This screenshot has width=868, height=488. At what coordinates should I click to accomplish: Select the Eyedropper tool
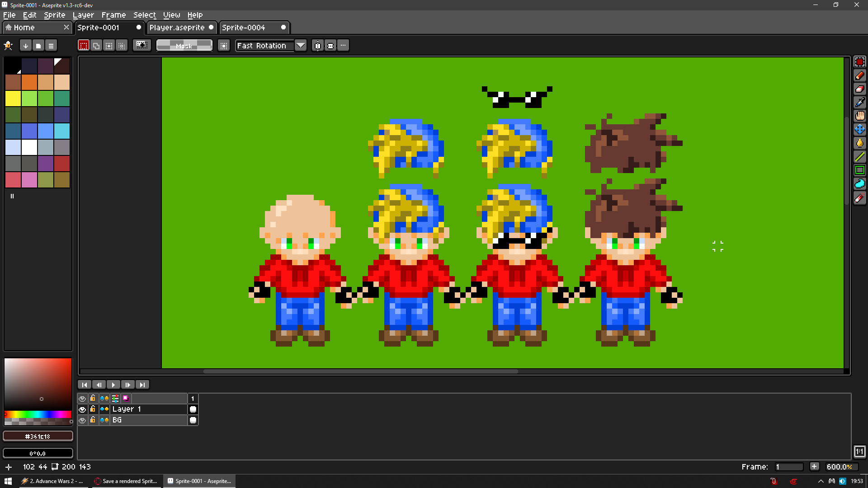coord(859,103)
